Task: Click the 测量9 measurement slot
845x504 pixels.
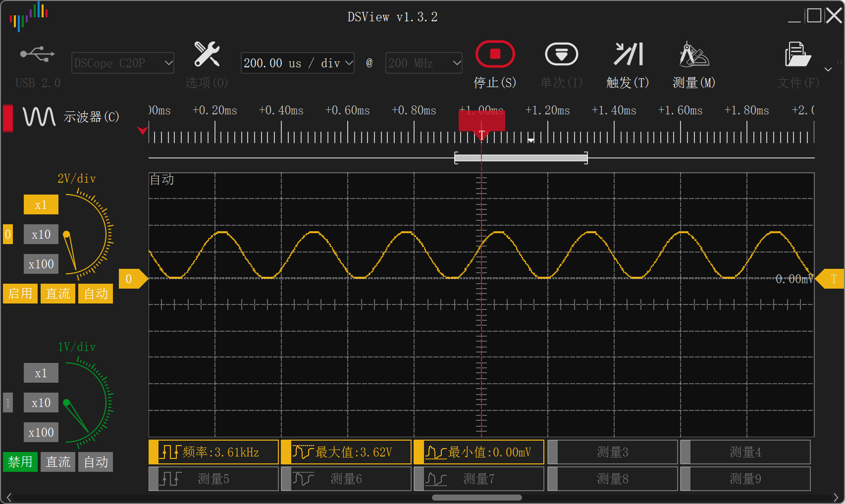Action: click(745, 479)
